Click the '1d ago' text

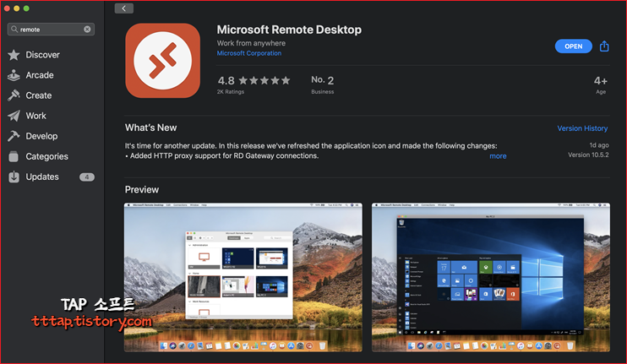click(x=599, y=145)
